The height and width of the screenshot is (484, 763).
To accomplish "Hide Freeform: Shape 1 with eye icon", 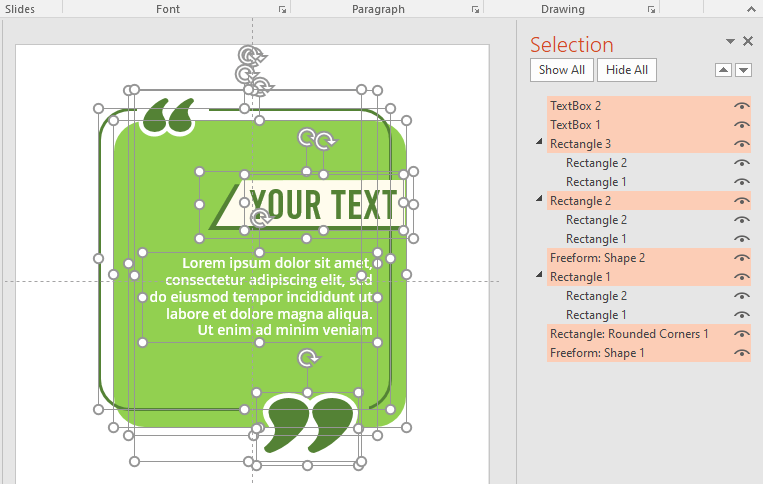I will coord(741,353).
